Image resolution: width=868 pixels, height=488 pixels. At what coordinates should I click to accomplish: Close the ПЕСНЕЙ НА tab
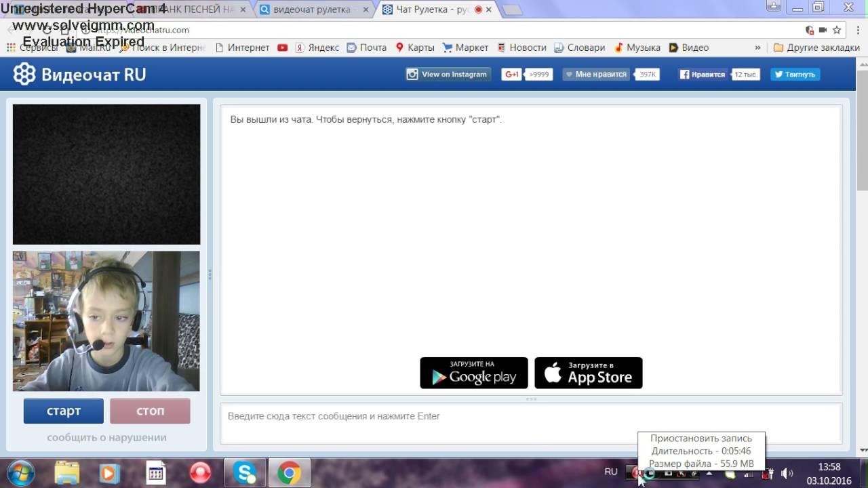click(243, 9)
